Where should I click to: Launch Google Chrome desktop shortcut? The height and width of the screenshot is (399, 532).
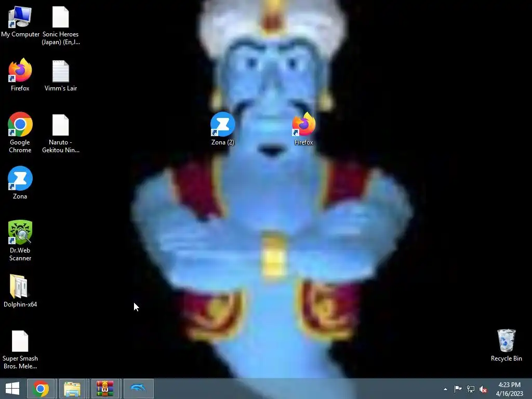click(x=20, y=132)
